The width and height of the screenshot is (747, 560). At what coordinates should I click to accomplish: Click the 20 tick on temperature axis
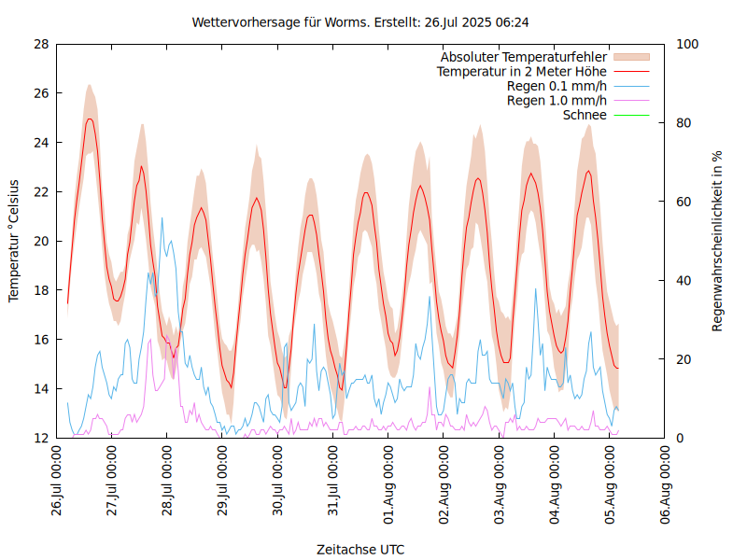[x=41, y=241]
